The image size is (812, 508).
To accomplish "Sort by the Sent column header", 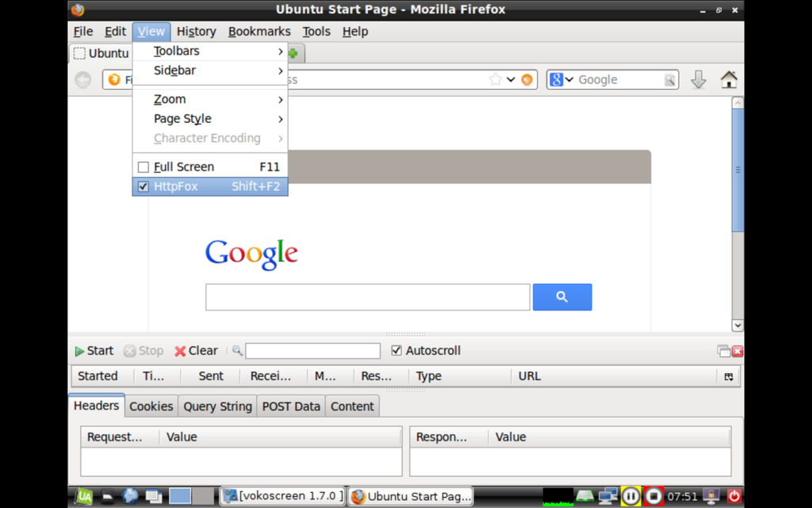I will [210, 376].
